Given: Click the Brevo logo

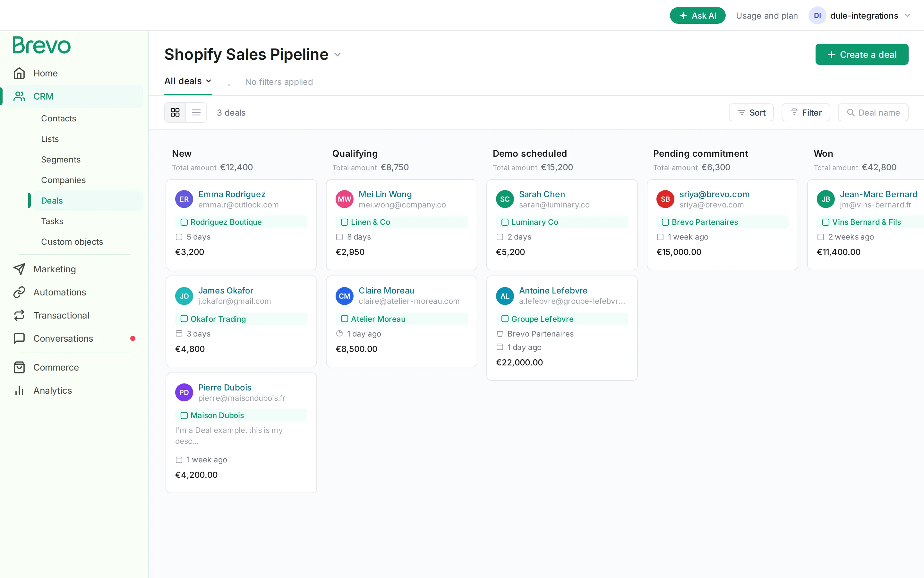Looking at the screenshot, I should tap(41, 45).
